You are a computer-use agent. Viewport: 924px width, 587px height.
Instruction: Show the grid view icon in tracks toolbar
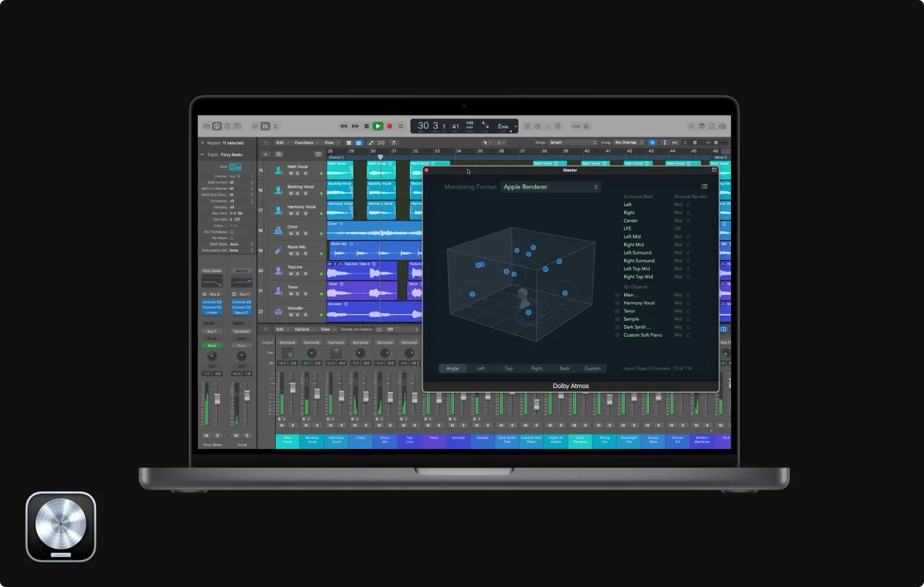348,142
